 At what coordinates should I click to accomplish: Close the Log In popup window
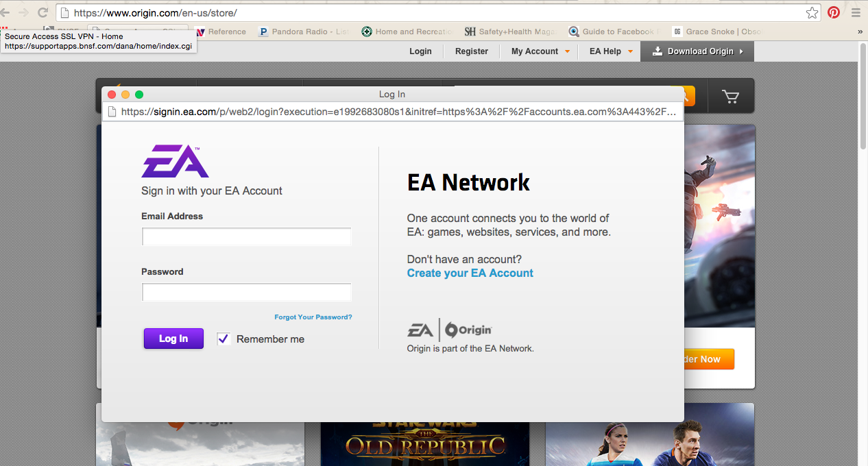(112, 95)
